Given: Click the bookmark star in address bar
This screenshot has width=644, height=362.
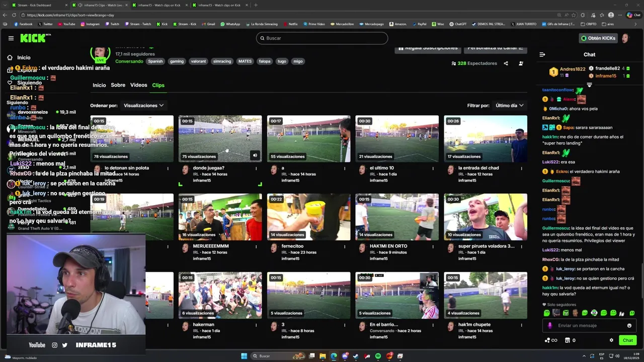Looking at the screenshot, I should pyautogui.click(x=574, y=15).
